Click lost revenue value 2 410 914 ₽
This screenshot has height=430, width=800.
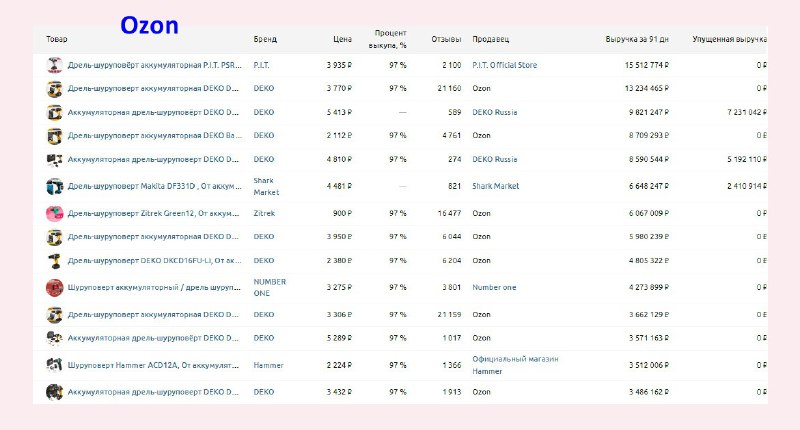pyautogui.click(x=747, y=186)
